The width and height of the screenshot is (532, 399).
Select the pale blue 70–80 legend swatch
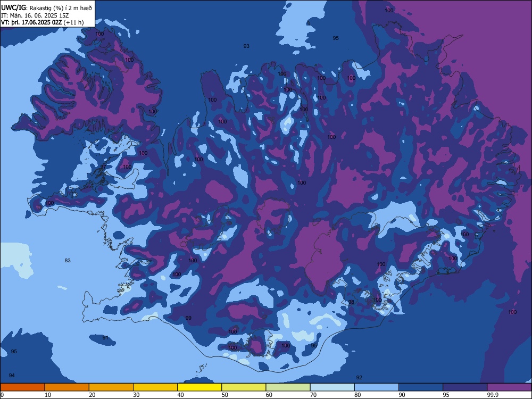[x=332, y=387]
